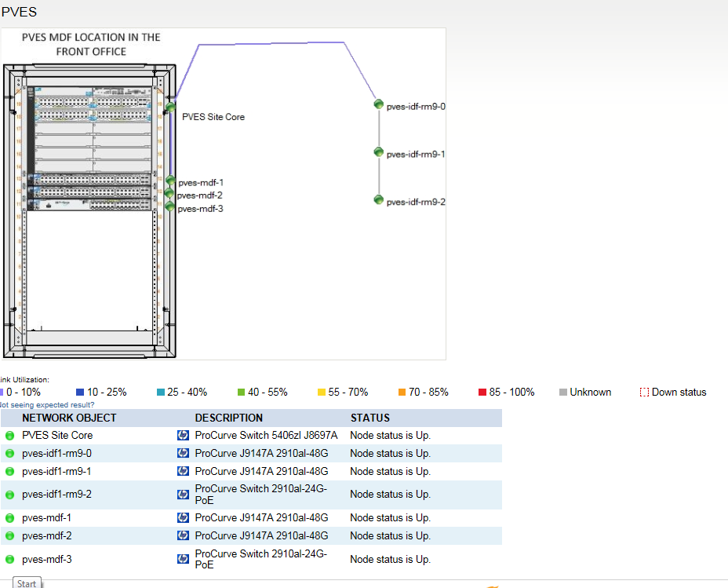Click the NETWORK OBJECT column header
This screenshot has width=728, height=588.
(69, 418)
